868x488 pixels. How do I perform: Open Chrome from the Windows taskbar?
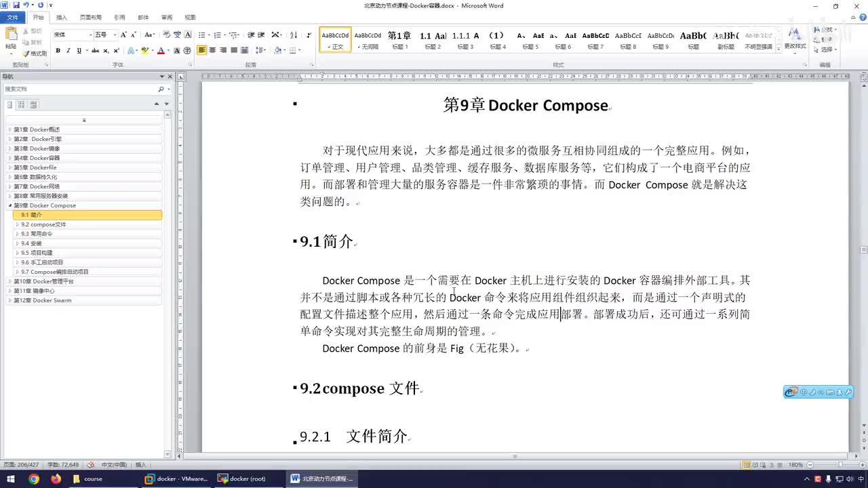(x=34, y=479)
